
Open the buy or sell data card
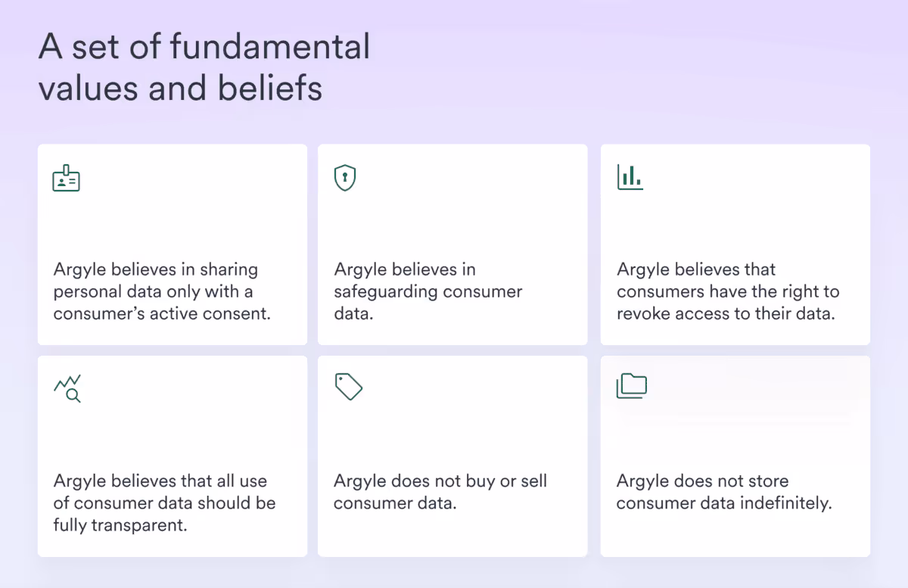pyautogui.click(x=452, y=456)
